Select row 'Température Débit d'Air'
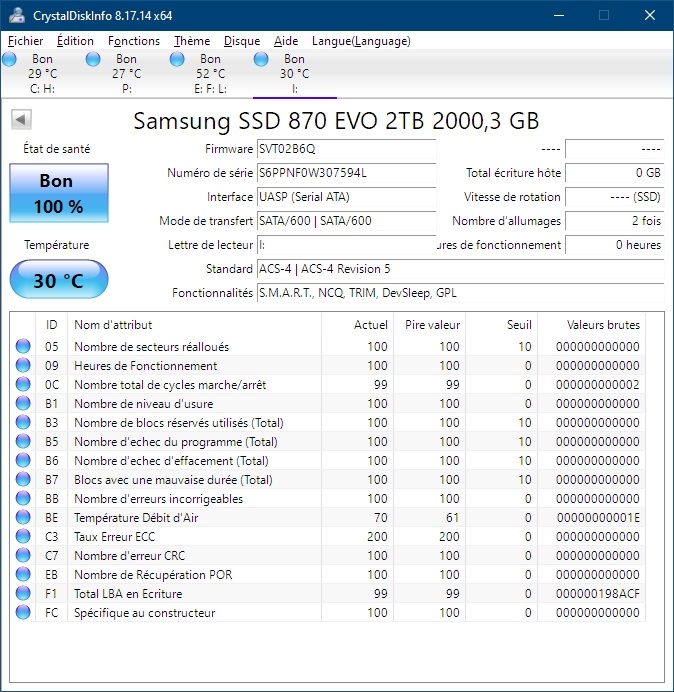 (328, 517)
